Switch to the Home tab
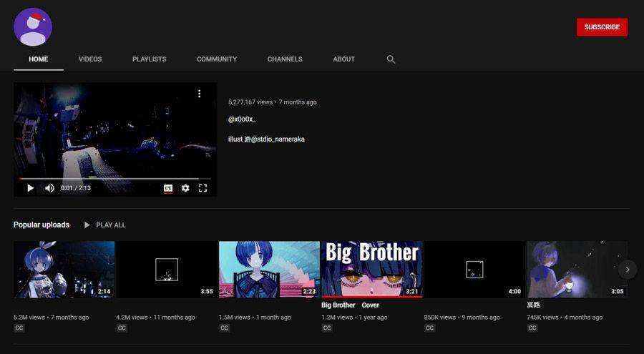 [x=38, y=59]
